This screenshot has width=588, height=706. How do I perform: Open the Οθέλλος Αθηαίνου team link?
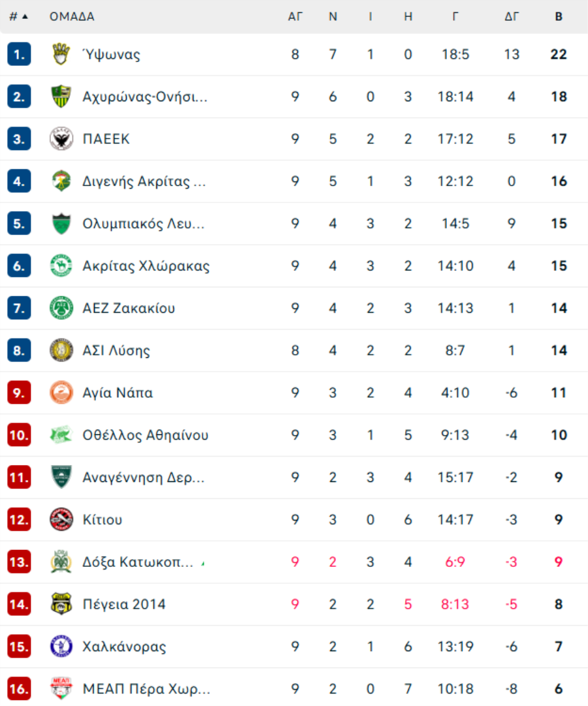(146, 435)
